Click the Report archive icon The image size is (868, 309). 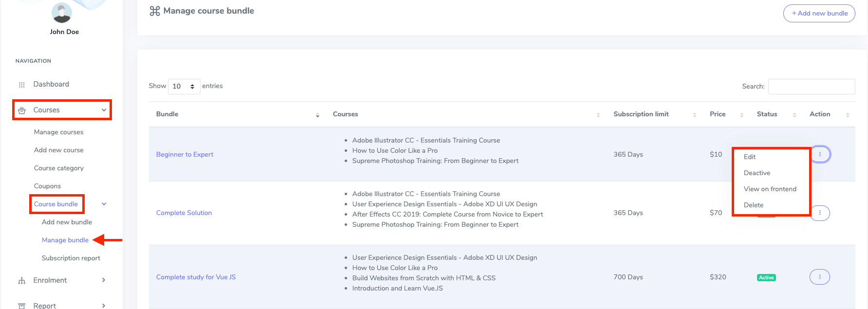pyautogui.click(x=21, y=306)
